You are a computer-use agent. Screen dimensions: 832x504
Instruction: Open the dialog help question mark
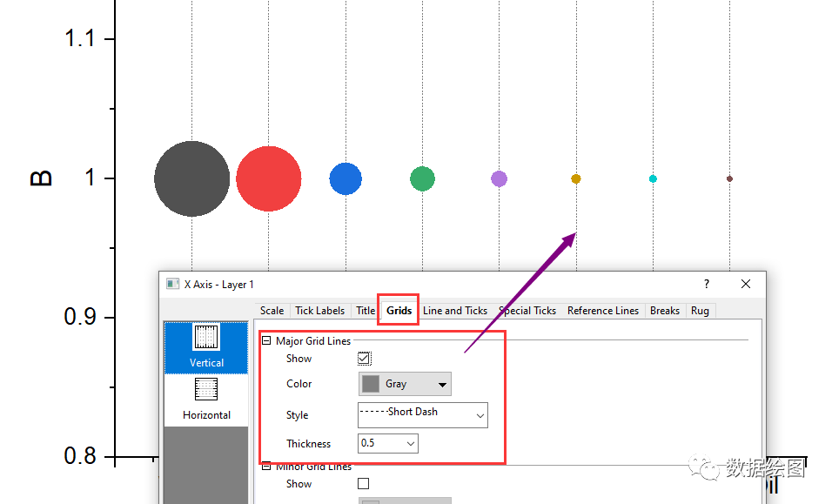click(x=707, y=284)
